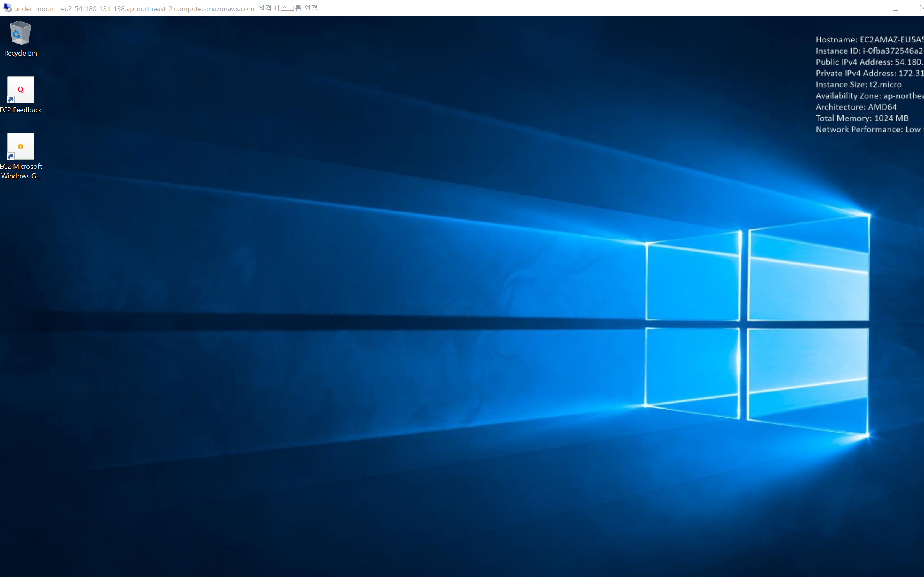Click the EC2 Feedback text label
This screenshot has width=924, height=577.
tap(21, 110)
